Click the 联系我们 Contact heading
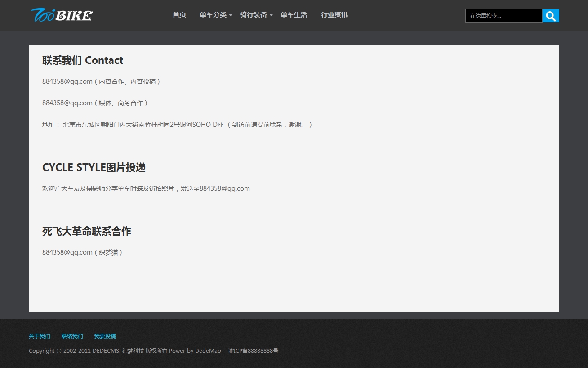 pos(83,60)
